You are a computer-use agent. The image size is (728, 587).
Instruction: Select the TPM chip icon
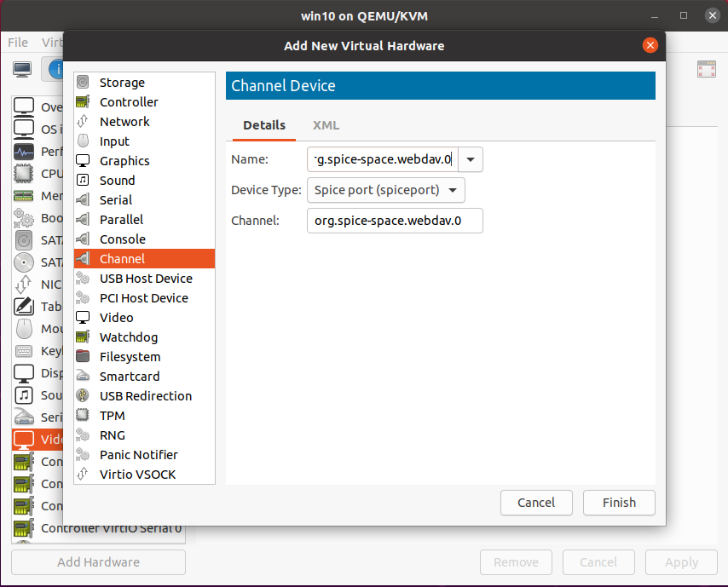pyautogui.click(x=83, y=415)
